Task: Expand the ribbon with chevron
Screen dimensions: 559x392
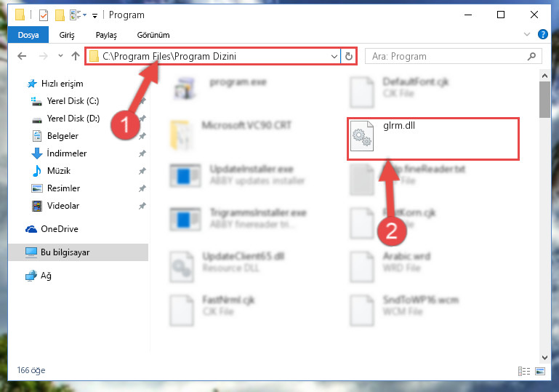Action: tap(526, 35)
